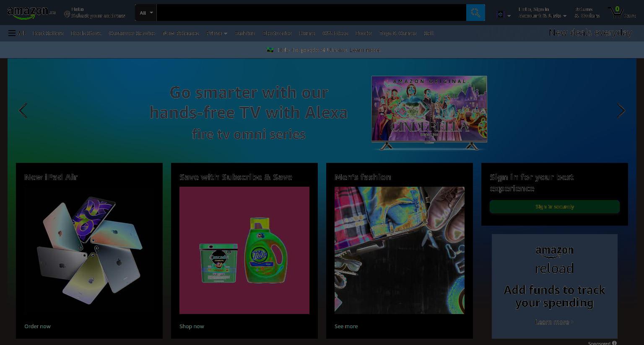Click the Men's fashion card heading
The image size is (644, 345).
tap(363, 177)
